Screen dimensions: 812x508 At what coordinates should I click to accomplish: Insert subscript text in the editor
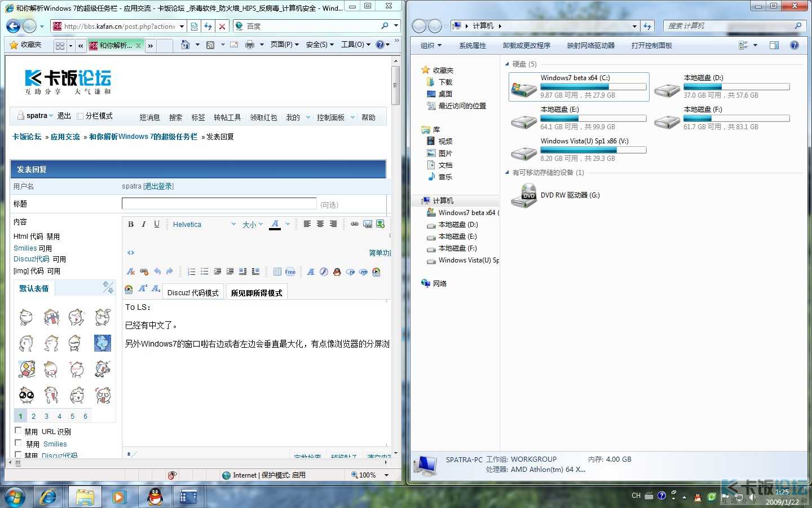(x=156, y=288)
